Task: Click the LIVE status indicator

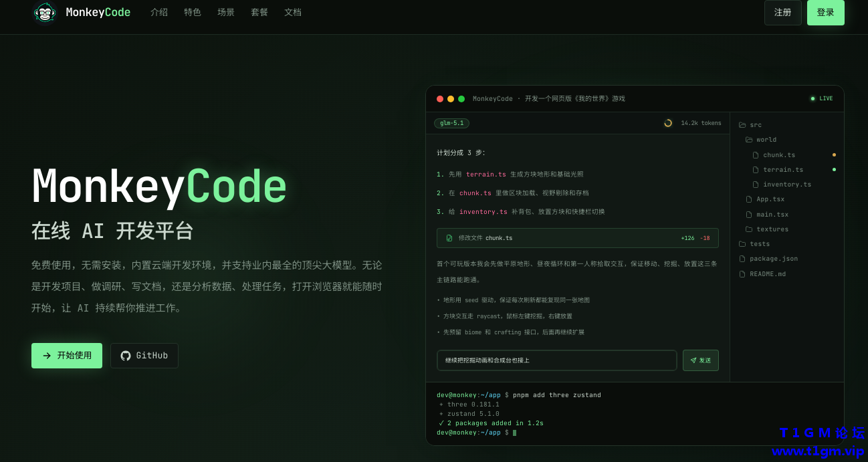Action: point(821,98)
